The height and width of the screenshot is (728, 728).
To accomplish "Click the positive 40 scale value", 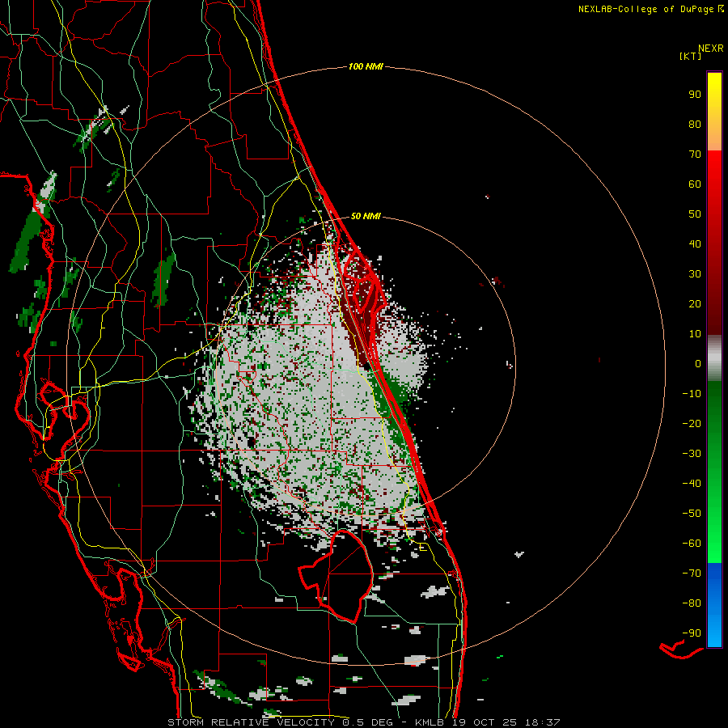I will coord(695,243).
